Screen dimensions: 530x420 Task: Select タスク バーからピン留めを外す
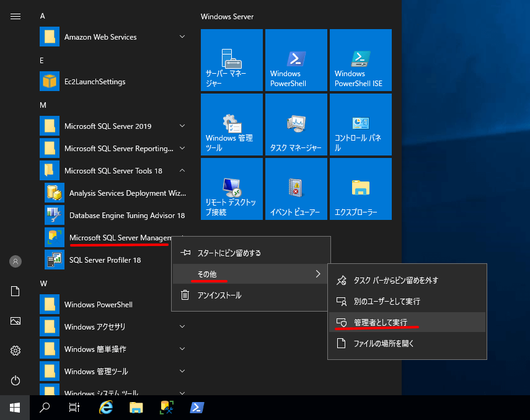(407, 280)
